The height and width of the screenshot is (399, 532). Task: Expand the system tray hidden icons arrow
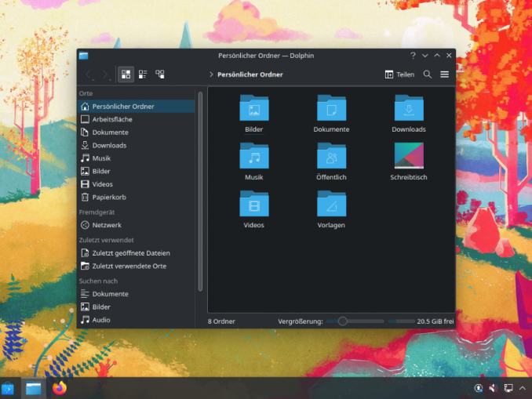tap(523, 388)
